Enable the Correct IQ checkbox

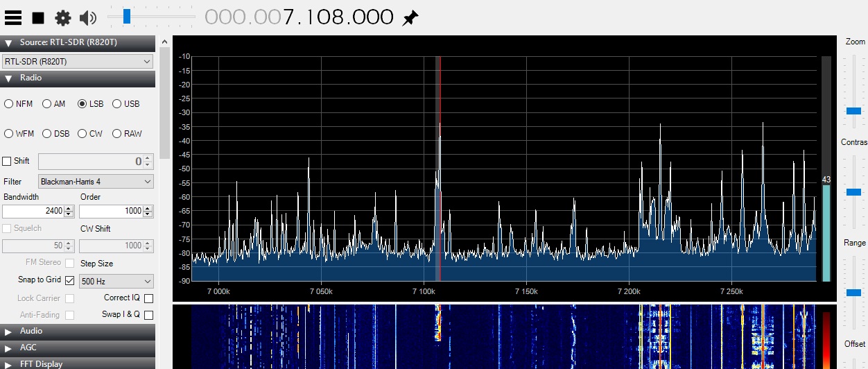coord(148,298)
